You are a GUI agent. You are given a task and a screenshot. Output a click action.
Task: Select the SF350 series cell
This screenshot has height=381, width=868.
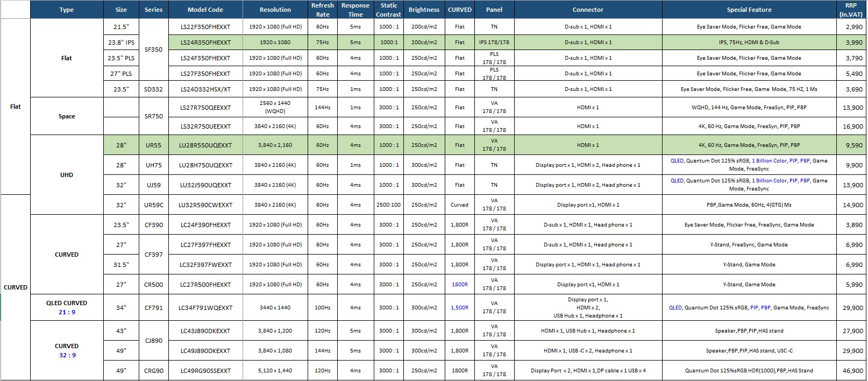154,50
